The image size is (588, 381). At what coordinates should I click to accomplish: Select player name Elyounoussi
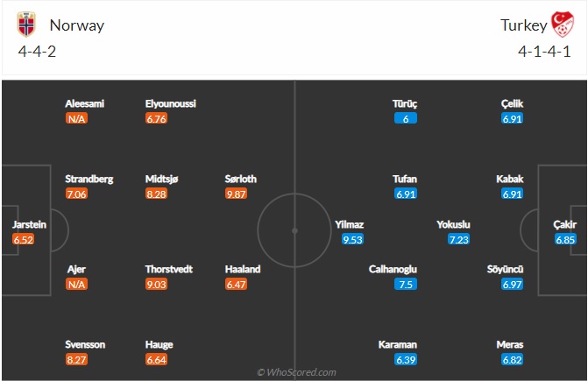pyautogui.click(x=171, y=103)
